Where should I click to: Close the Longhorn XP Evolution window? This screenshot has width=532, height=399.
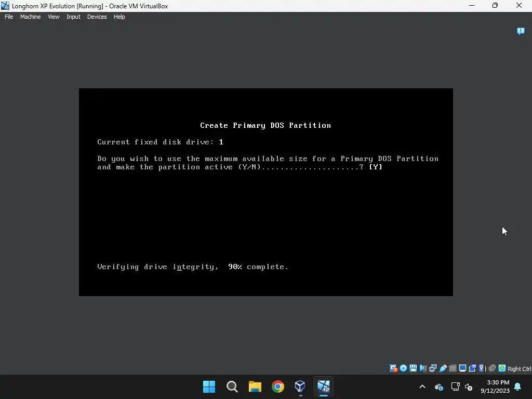519,6
